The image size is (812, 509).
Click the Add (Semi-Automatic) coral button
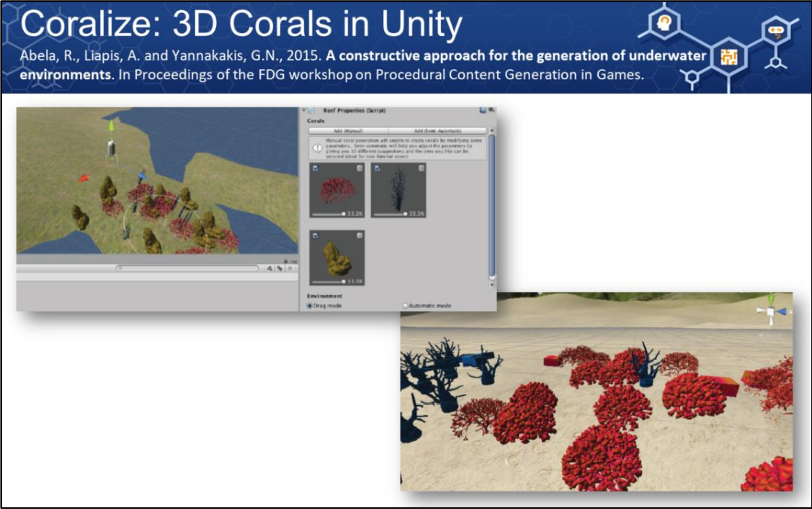(437, 131)
